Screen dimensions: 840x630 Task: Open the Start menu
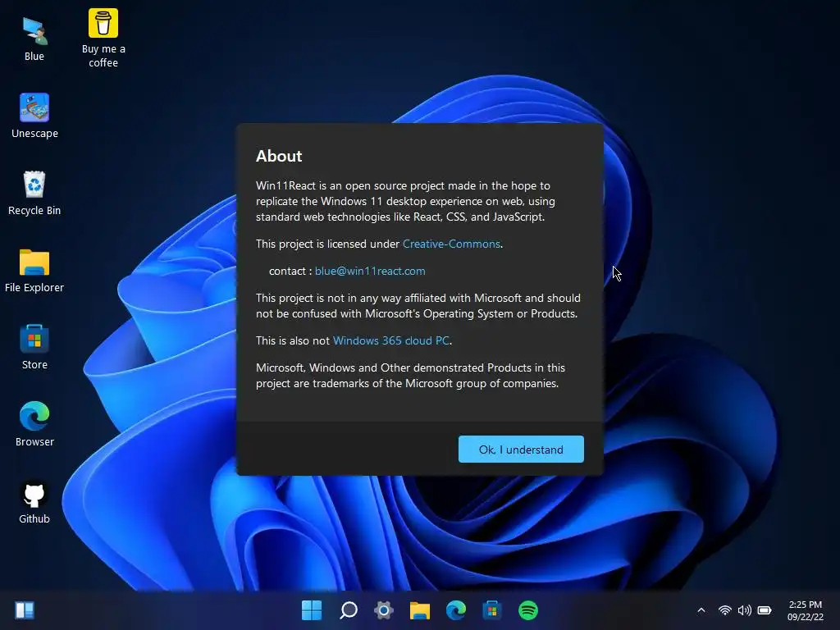(312, 610)
